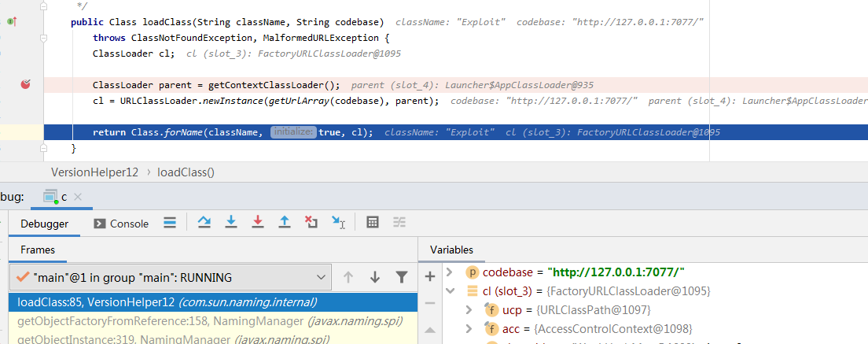Viewport: 868px width, 344px height.
Task: Add a new watch with plus button
Action: pyautogui.click(x=429, y=276)
